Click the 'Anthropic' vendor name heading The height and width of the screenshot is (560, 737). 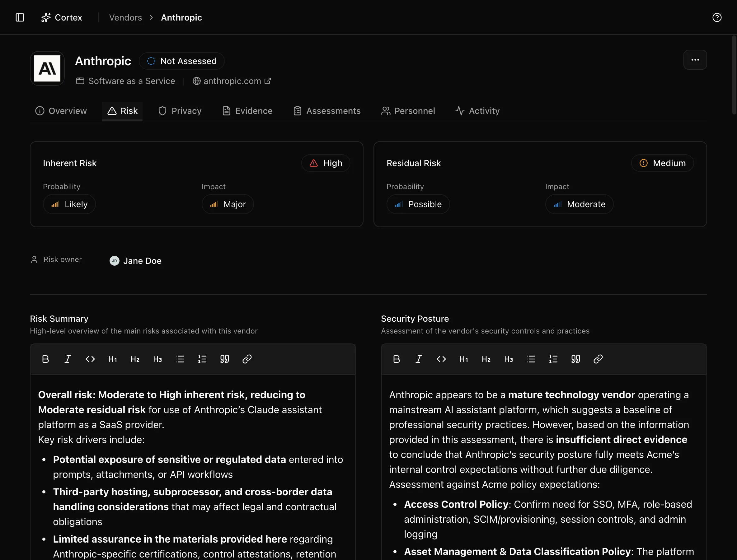[103, 61]
